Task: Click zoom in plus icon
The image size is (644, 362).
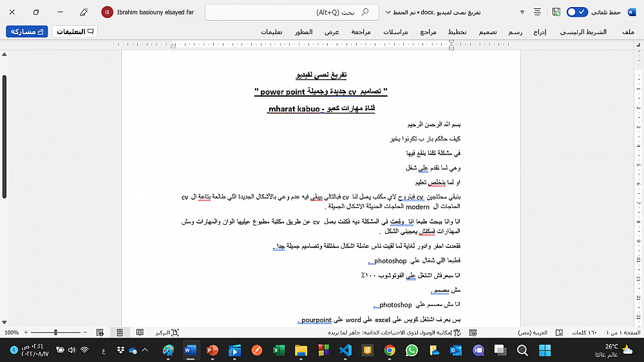Action: coord(26,332)
